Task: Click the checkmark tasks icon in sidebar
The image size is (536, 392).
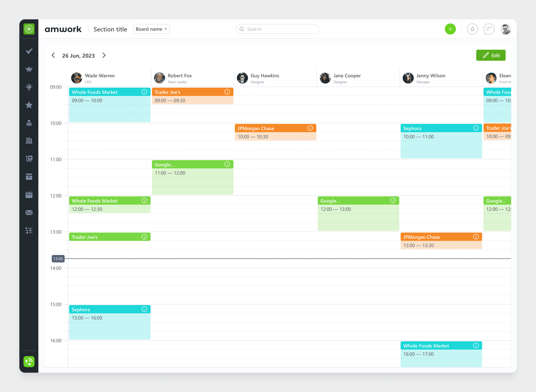Action: tap(29, 51)
